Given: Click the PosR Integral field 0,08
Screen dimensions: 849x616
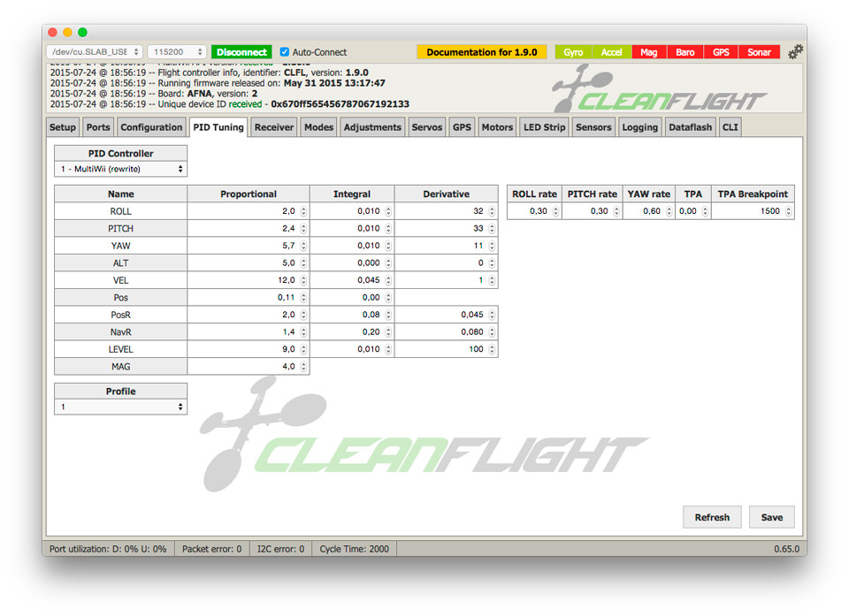Looking at the screenshot, I should pos(352,315).
